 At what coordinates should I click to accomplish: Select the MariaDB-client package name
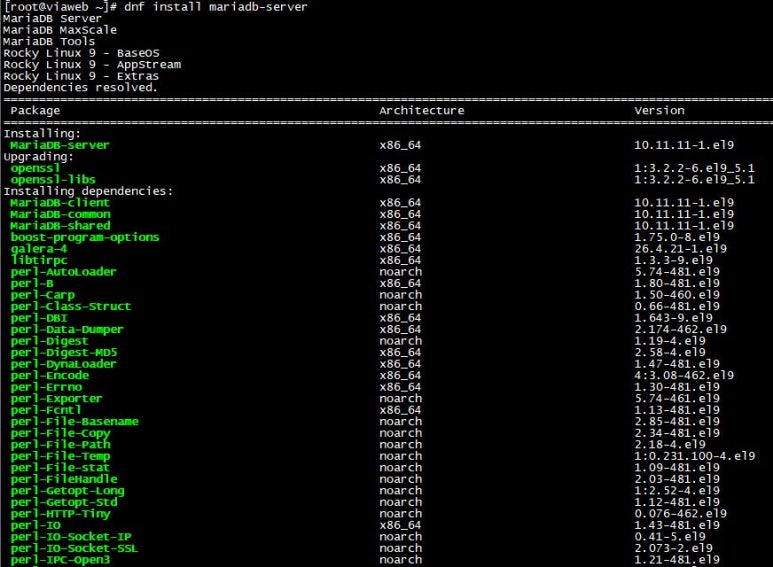(60, 203)
